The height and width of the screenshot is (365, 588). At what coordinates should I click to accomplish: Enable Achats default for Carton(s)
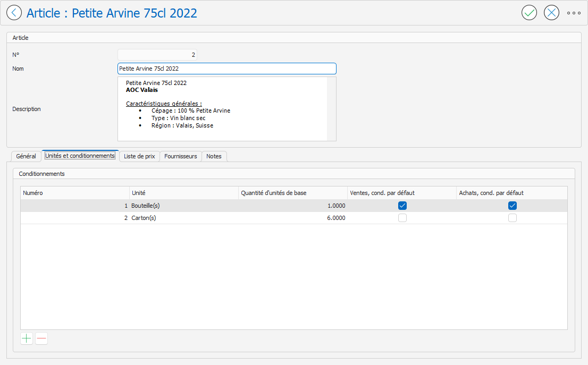tap(512, 218)
